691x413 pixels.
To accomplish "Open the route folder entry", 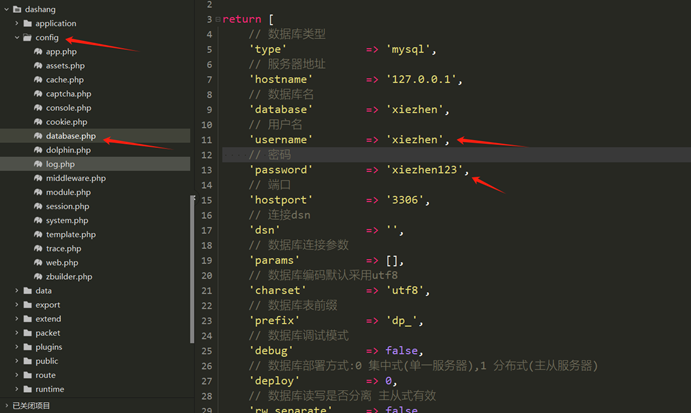I will tap(47, 375).
